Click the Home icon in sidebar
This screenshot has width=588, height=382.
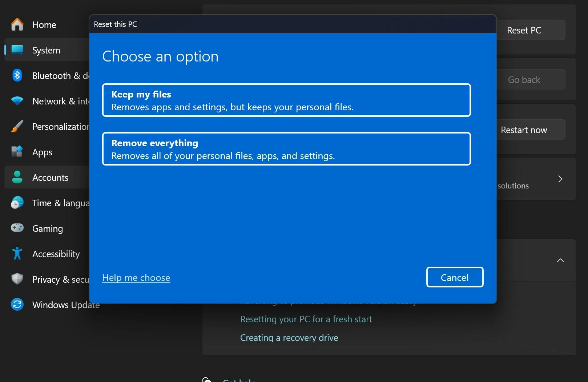point(17,25)
